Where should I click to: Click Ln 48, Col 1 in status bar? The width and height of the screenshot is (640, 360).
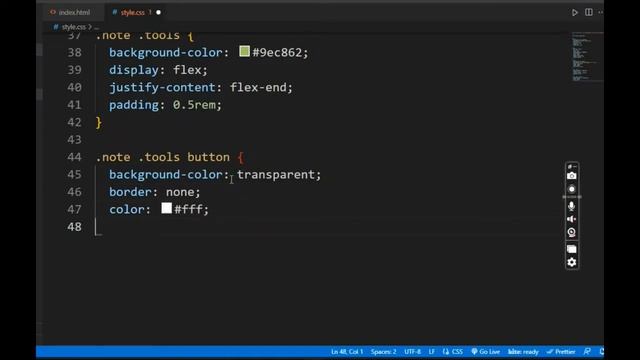point(347,352)
